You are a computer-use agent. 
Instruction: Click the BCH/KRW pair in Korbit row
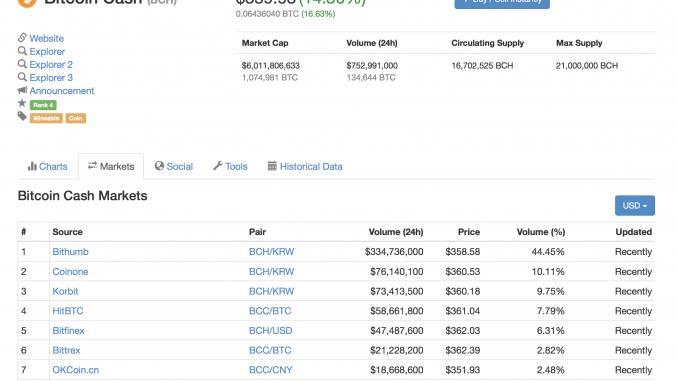click(x=272, y=291)
